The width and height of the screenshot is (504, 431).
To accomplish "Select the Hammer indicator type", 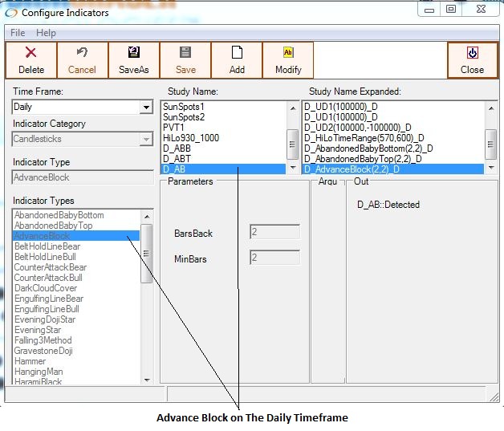I will [x=30, y=361].
